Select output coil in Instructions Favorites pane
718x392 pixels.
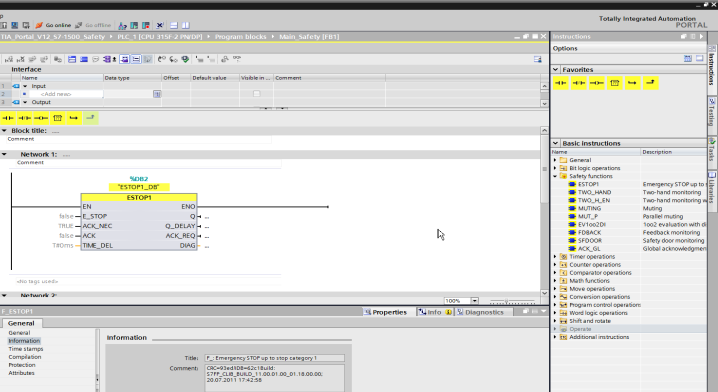click(597, 83)
